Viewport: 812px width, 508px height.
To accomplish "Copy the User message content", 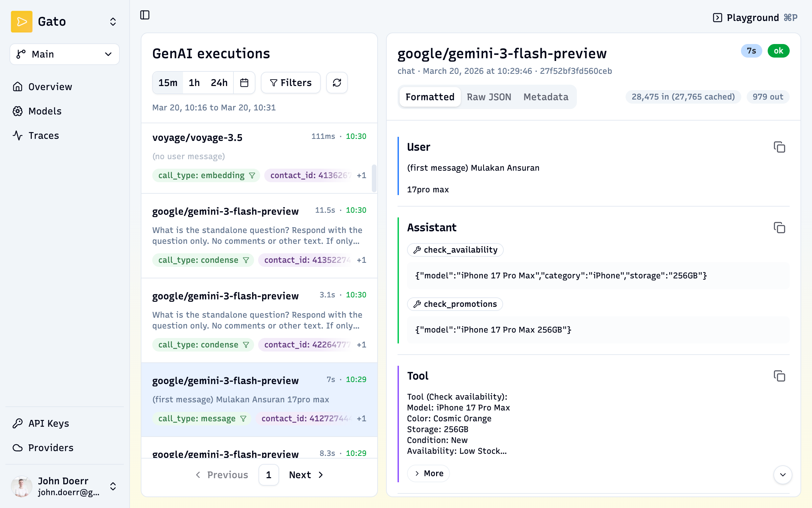I will tap(780, 147).
